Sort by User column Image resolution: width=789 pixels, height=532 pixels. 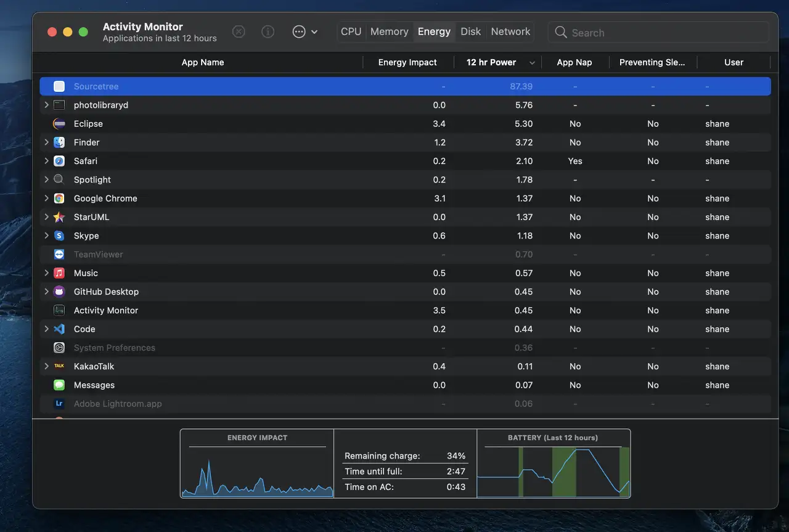point(734,62)
